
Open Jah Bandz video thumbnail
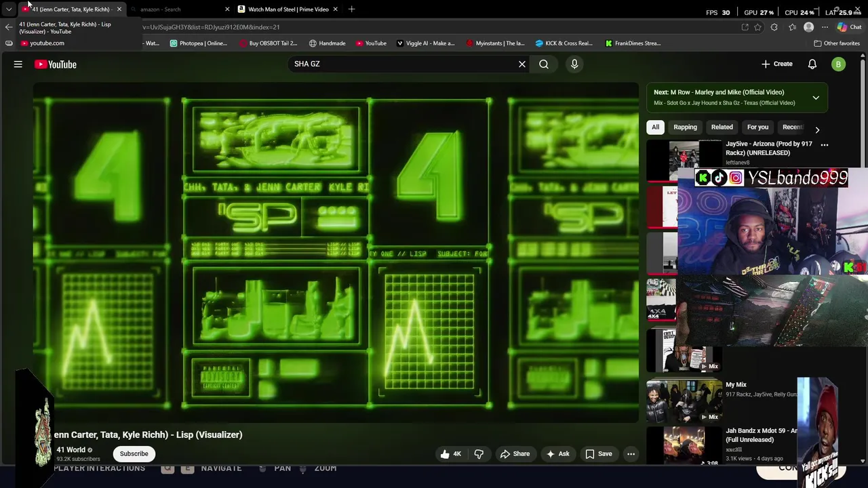[x=684, y=446]
